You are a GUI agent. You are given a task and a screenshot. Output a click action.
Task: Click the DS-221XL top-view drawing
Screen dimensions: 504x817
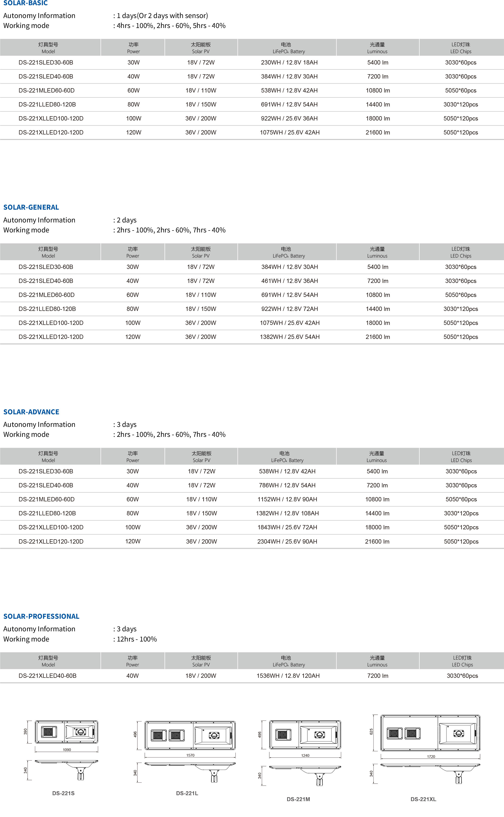pyautogui.click(x=430, y=733)
